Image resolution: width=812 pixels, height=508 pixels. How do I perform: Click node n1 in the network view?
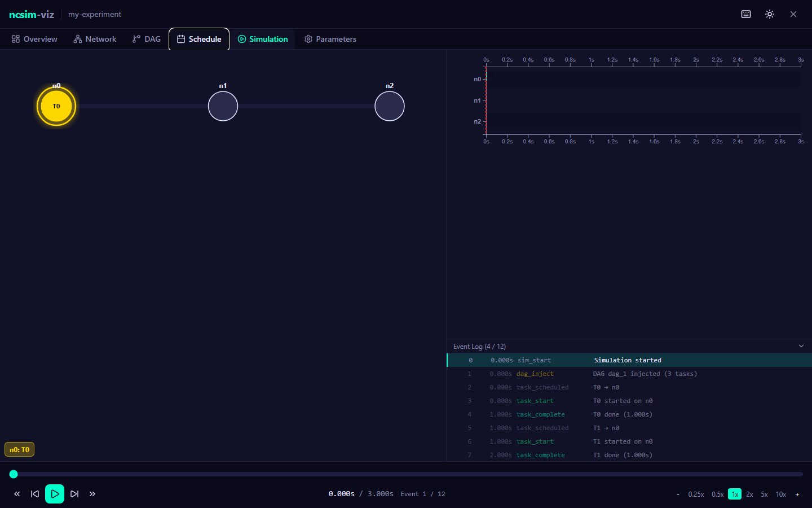pos(223,106)
